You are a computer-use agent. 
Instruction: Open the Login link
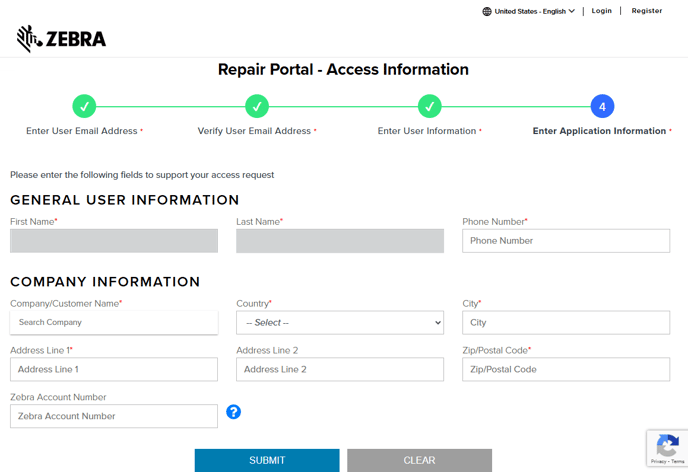point(601,11)
